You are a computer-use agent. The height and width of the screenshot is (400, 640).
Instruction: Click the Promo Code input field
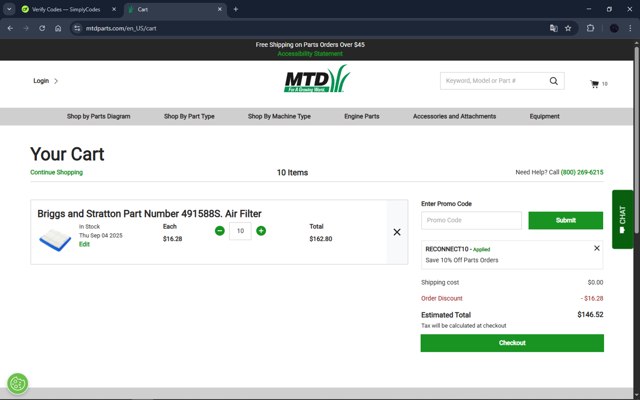point(471,220)
